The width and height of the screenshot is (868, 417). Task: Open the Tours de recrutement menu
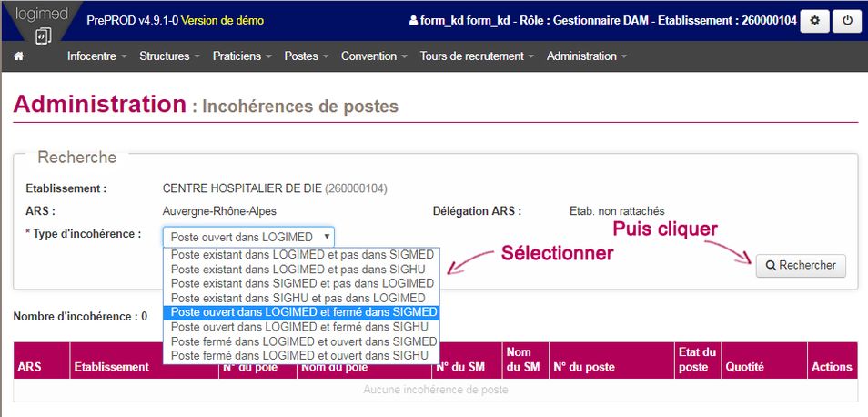coord(477,56)
